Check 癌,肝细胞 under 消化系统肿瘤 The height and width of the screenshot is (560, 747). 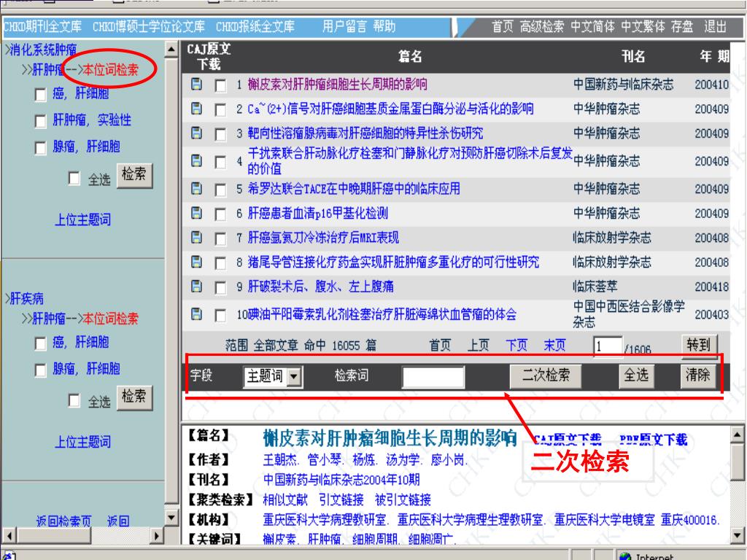41,94
